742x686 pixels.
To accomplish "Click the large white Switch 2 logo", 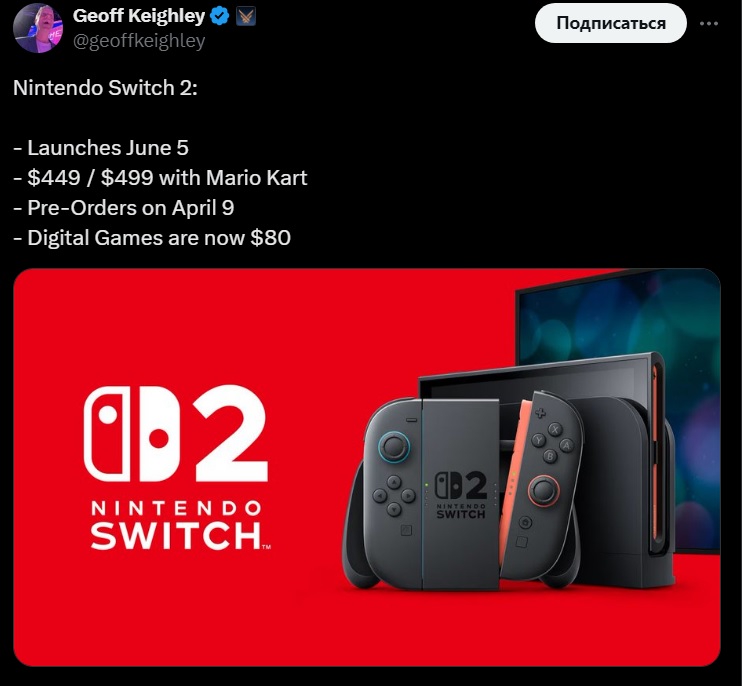I will point(176,434).
